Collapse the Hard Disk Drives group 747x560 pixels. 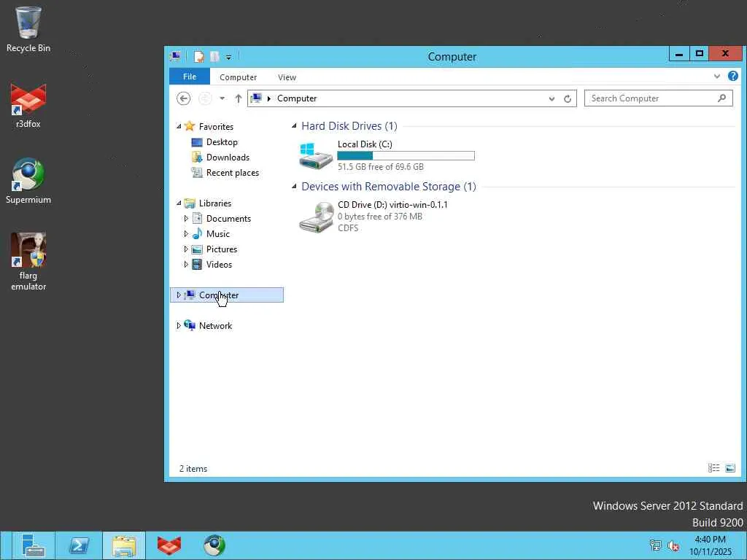click(x=294, y=125)
